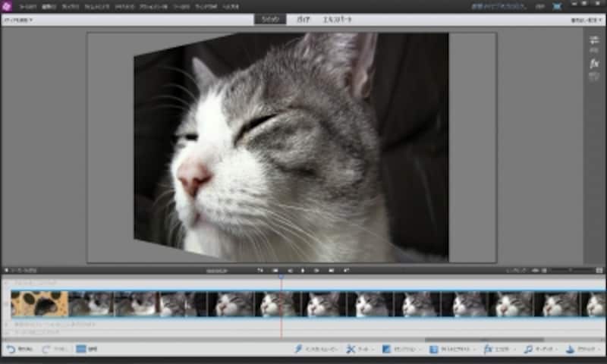The width and height of the screenshot is (607, 364).
Task: Open the fx Applied Effects panel
Action: click(594, 64)
